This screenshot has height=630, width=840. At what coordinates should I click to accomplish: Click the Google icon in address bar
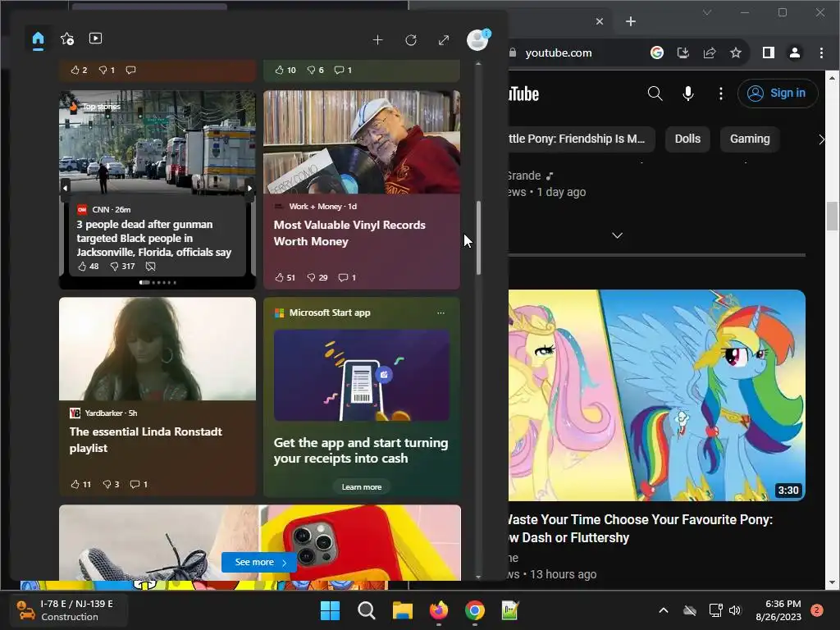point(657,52)
